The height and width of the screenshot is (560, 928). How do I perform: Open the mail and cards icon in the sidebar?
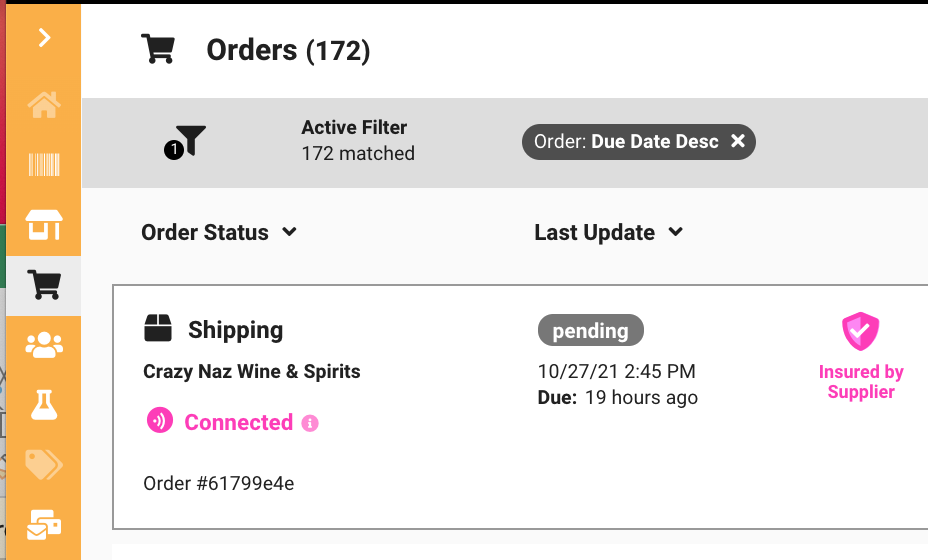coord(44,525)
